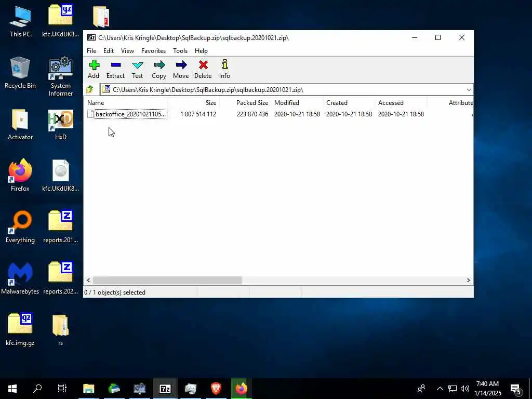
Task: Expand the address path dropdown
Action: pyautogui.click(x=469, y=89)
